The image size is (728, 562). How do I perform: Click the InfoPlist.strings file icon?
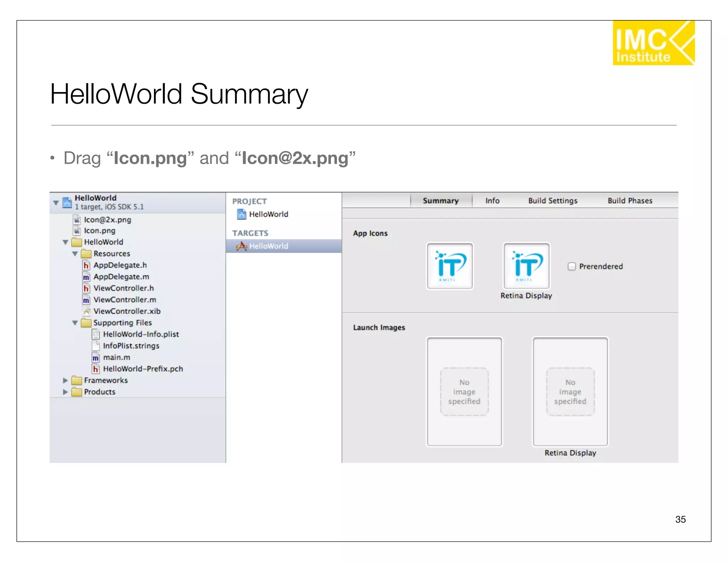pos(96,346)
